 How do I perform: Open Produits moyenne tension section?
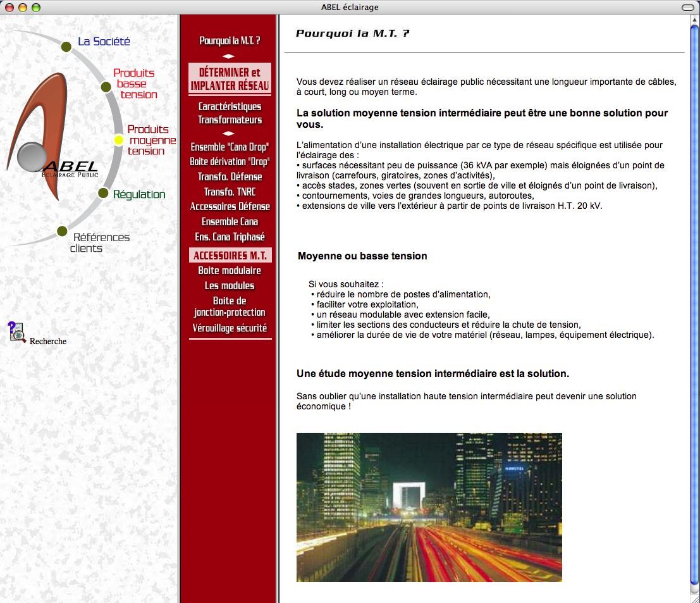coord(151,140)
